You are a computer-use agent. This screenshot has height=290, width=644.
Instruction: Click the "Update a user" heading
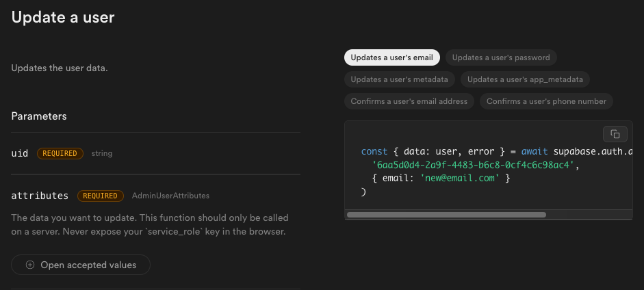pos(63,17)
